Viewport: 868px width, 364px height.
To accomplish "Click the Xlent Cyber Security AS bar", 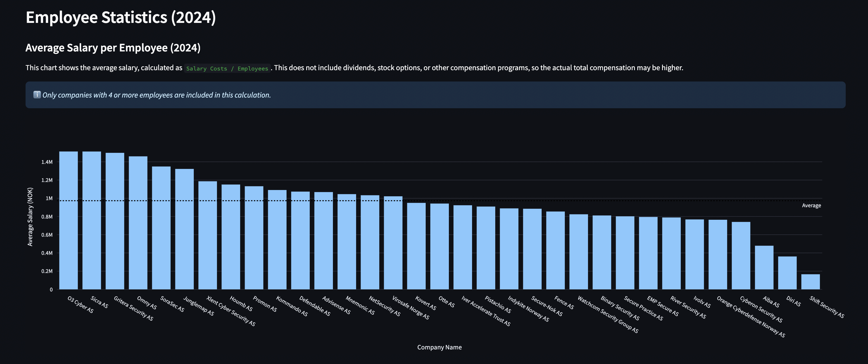I will coord(207,235).
